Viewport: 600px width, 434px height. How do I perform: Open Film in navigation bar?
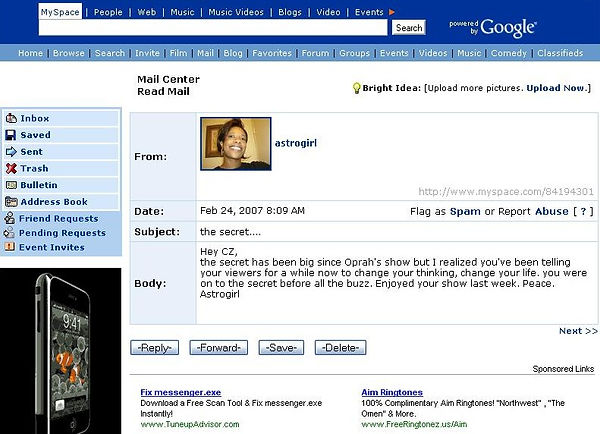click(x=179, y=53)
